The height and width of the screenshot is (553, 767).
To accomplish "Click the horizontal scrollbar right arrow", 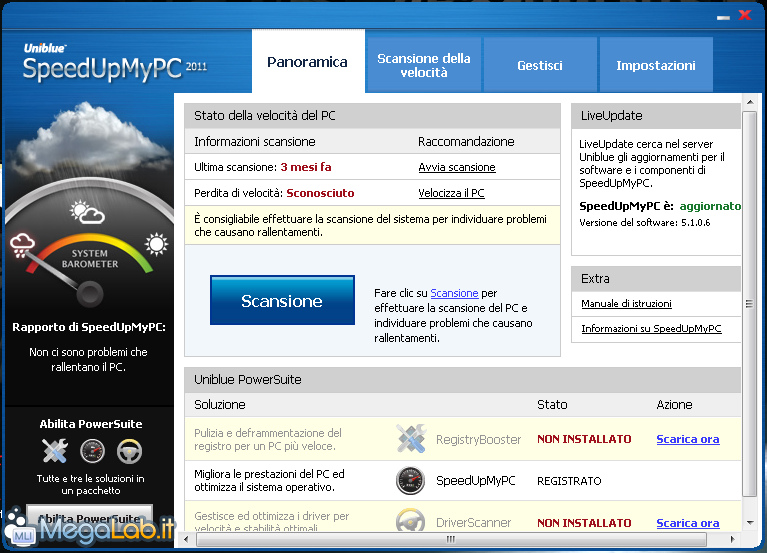I will 734,539.
